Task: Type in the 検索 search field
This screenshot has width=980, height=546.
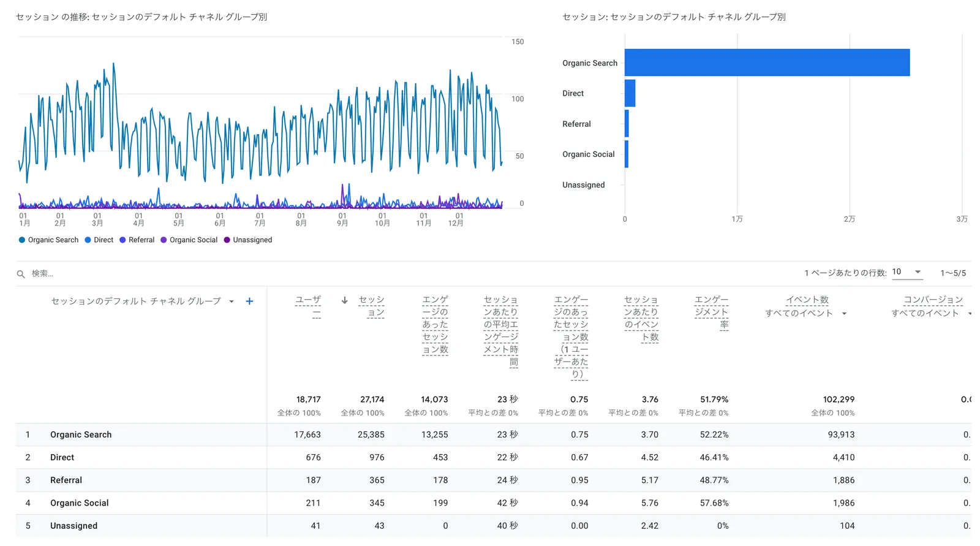Action: pyautogui.click(x=123, y=273)
